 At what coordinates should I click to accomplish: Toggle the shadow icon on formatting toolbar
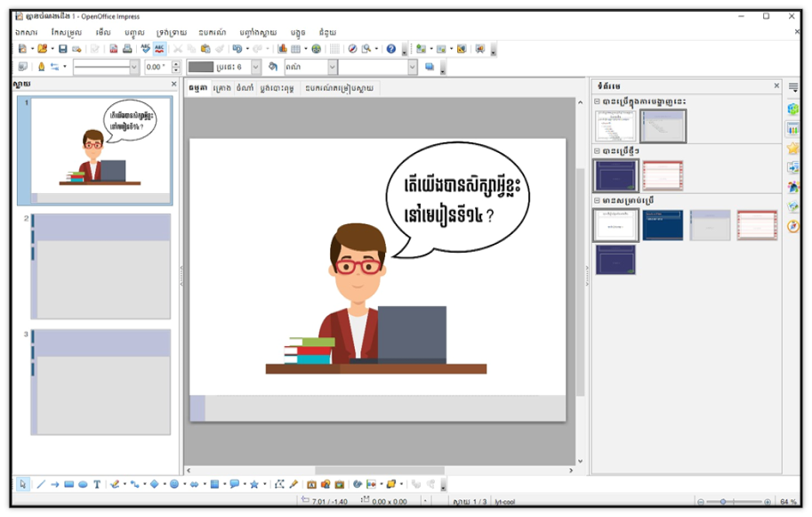[430, 67]
